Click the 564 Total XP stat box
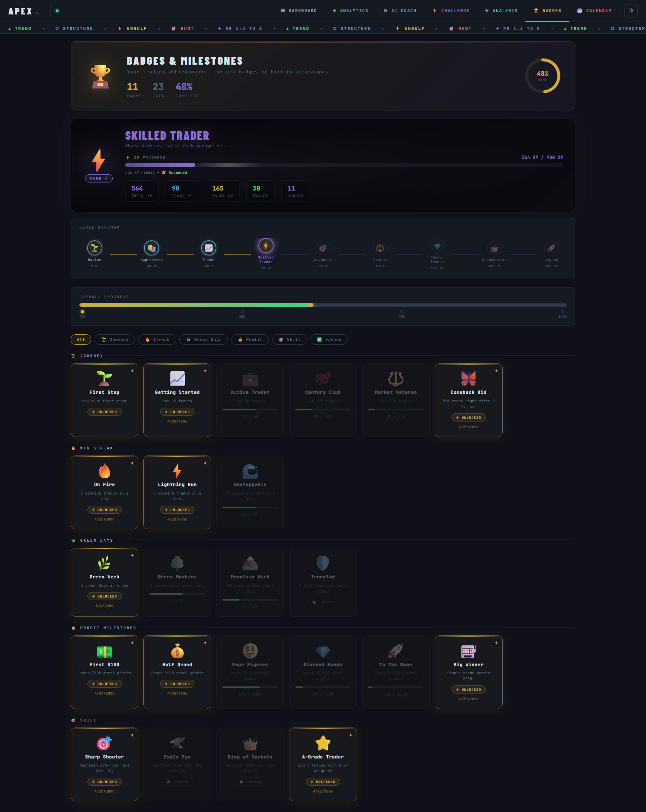This screenshot has height=812, width=646. pos(142,191)
